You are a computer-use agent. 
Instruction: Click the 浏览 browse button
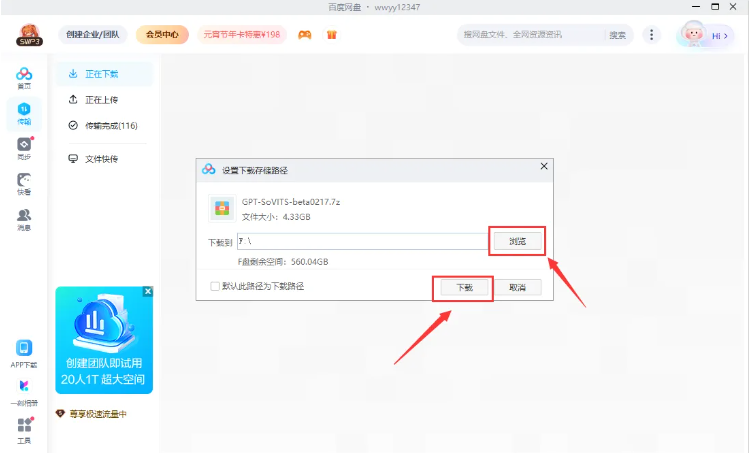point(517,241)
